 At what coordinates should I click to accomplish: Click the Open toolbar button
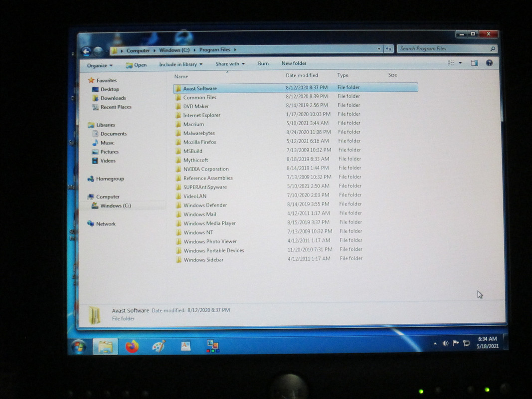(136, 65)
